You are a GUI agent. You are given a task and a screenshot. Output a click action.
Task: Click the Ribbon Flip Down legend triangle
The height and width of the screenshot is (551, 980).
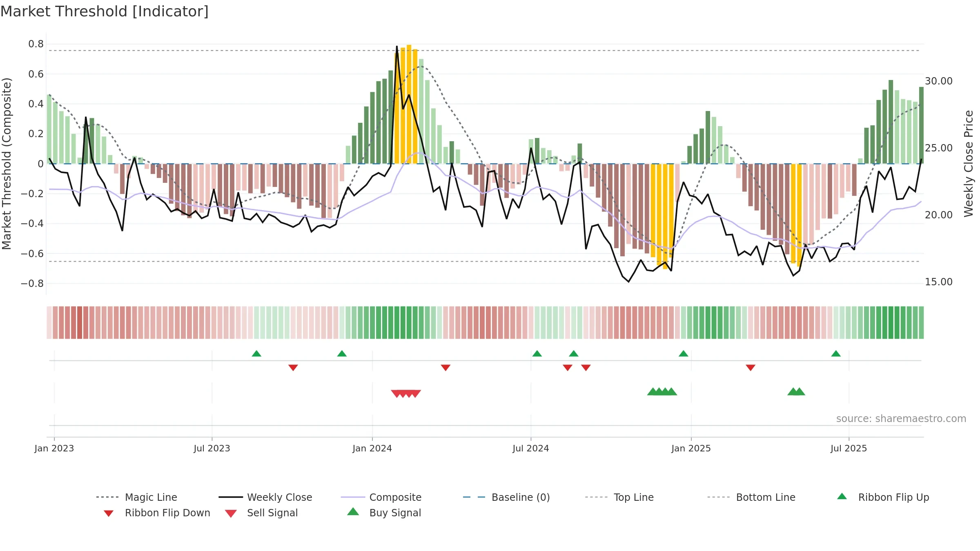(x=108, y=513)
